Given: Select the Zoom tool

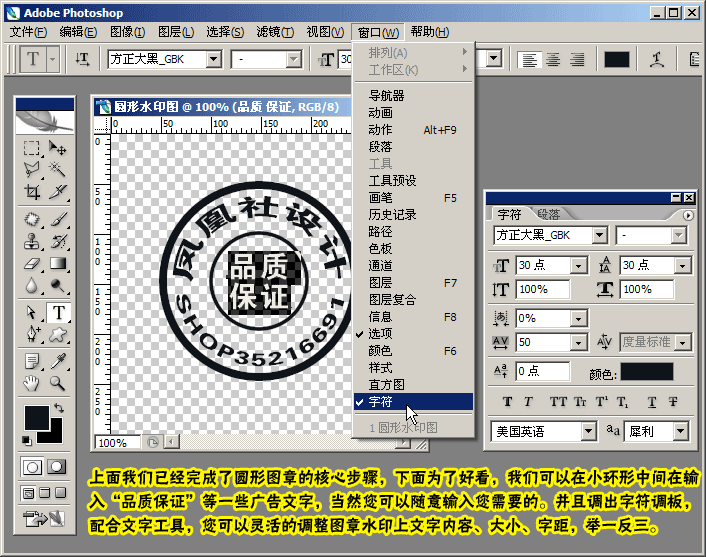Looking at the screenshot, I should pos(58,384).
